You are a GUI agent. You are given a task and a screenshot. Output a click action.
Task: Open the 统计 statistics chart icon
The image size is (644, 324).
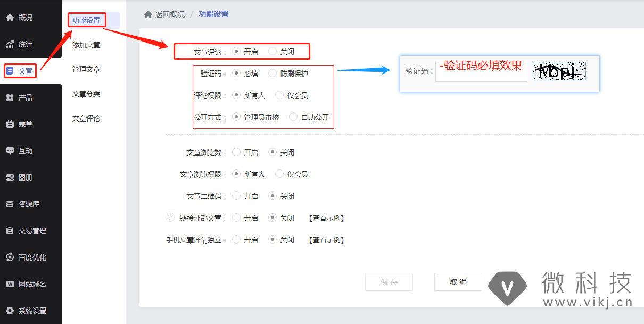coord(10,44)
